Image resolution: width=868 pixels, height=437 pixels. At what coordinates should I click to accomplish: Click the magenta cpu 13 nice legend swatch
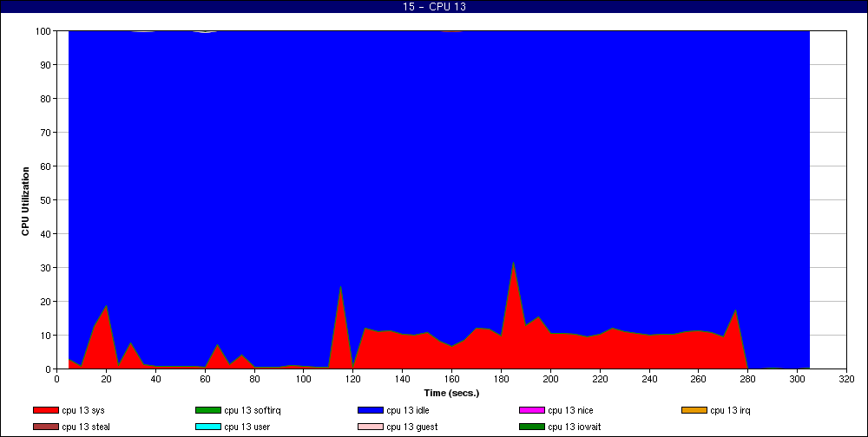[532, 410]
